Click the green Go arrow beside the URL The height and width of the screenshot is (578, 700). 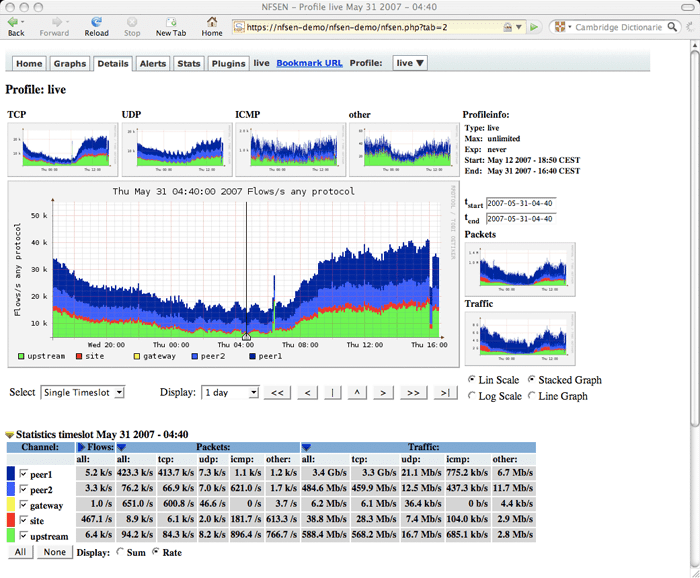tap(533, 27)
